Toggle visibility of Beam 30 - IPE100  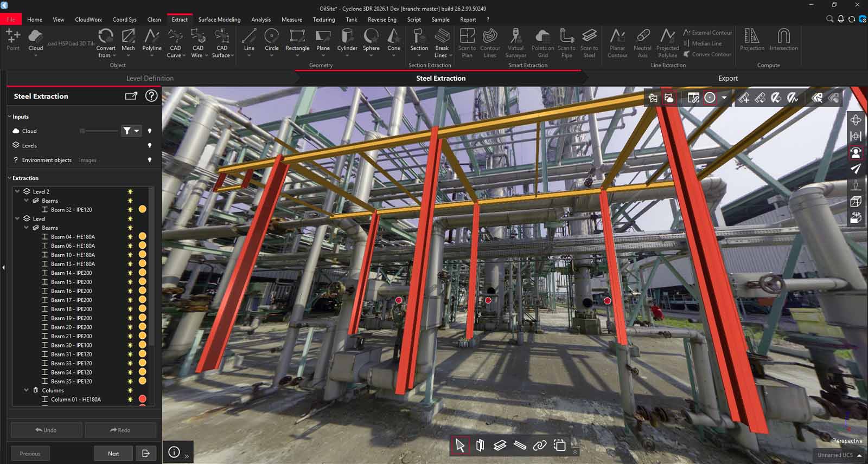pos(130,345)
